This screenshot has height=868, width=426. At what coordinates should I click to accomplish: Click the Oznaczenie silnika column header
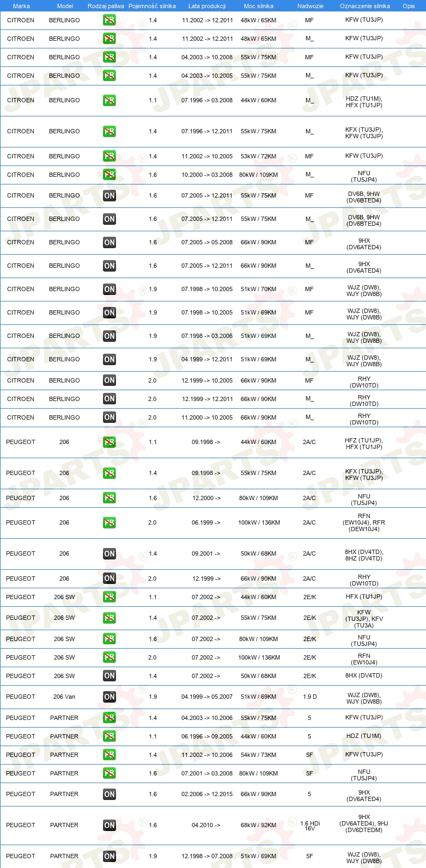[365, 6]
